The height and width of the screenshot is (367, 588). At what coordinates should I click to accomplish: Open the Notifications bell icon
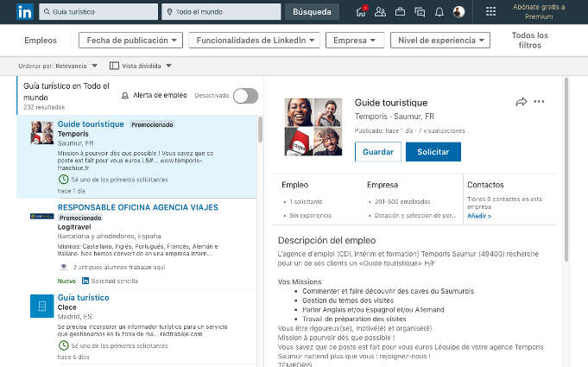(439, 12)
